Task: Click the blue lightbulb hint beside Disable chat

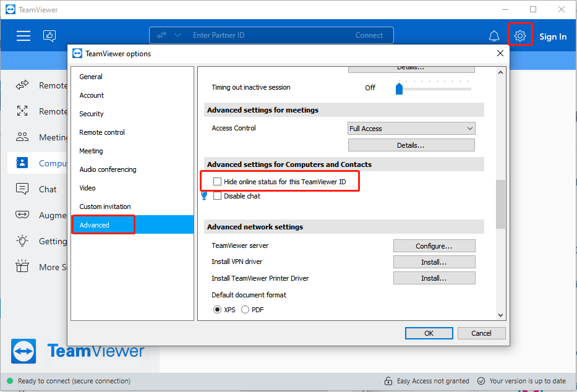Action: point(204,196)
